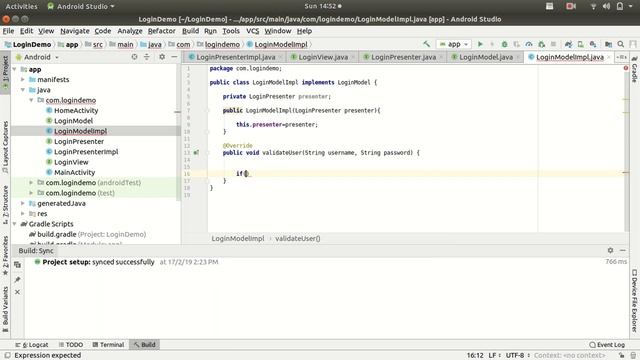Image resolution: width=640 pixels, height=360 pixels.
Task: Switch to the LoginPresenterImpl.java tab
Action: (x=231, y=57)
